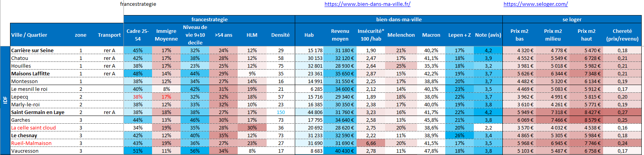The width and height of the screenshot is (644, 155).
Task: Select the 'Insécurité* 100 /hab' header
Action: (371, 35)
